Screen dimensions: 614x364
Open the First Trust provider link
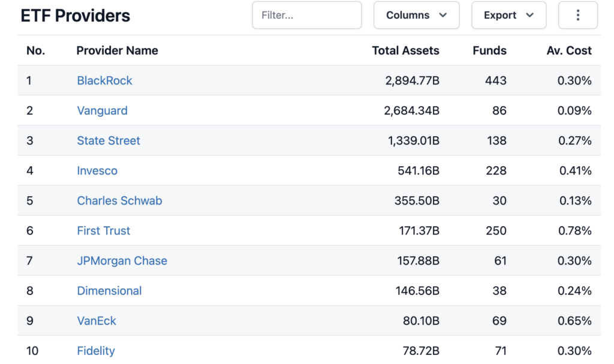pos(103,231)
